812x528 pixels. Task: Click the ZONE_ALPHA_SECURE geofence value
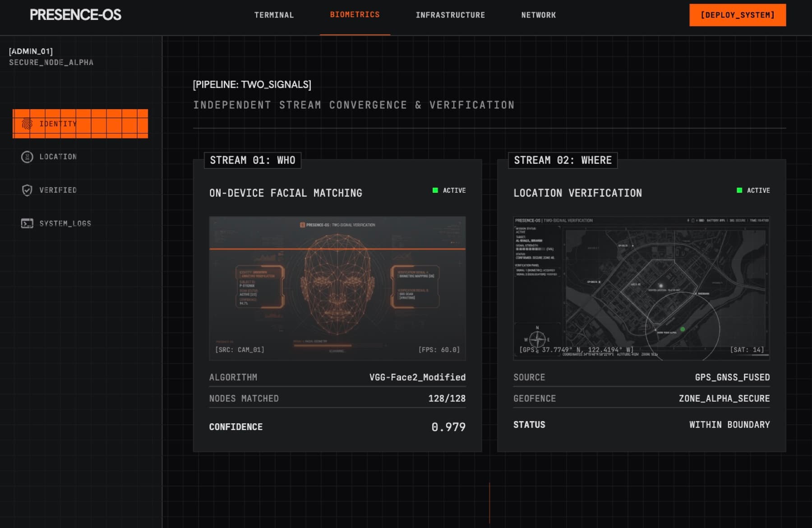724,398
